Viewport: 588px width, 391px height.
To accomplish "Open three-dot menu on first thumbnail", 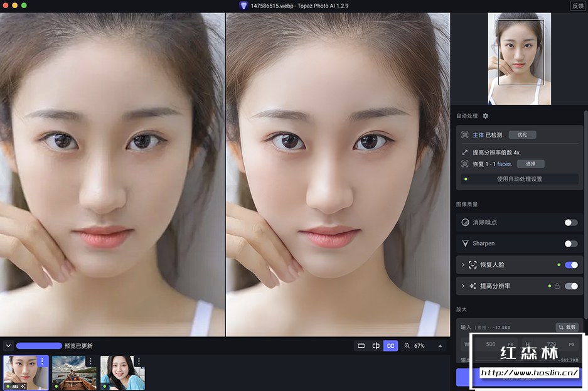I will tap(42, 362).
